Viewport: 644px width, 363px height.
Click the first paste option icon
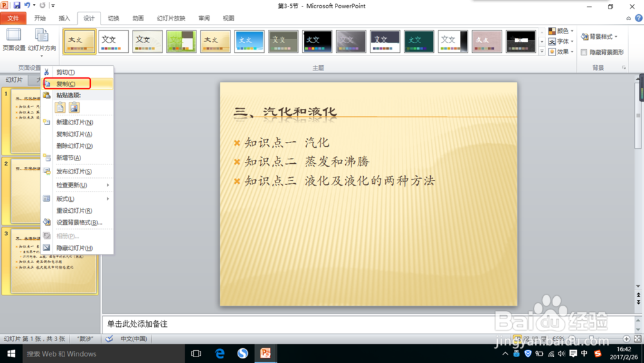tap(60, 107)
